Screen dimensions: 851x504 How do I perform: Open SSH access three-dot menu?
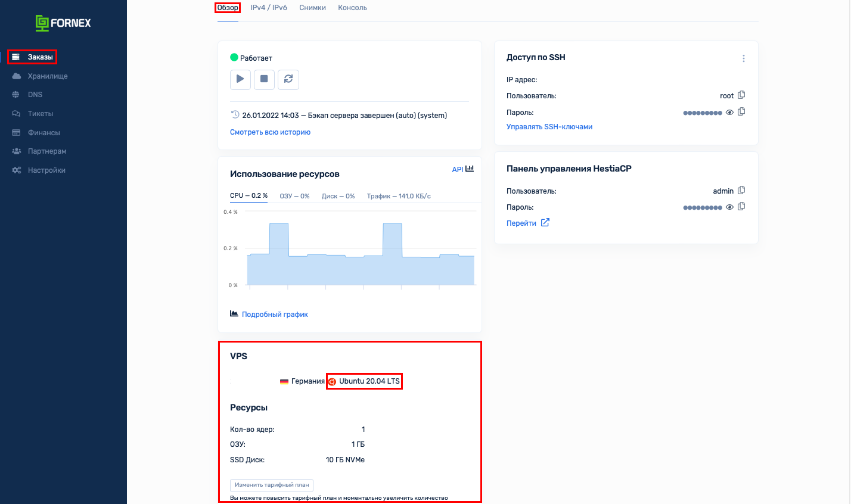pos(743,58)
